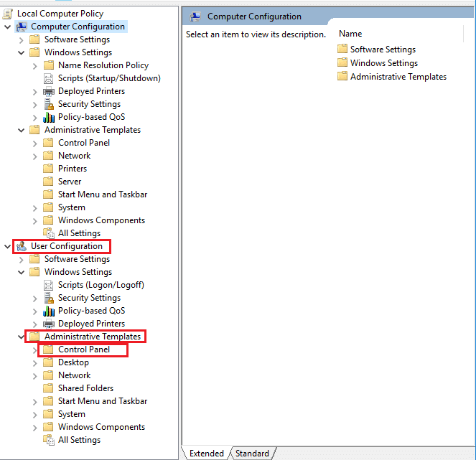Select Control Panel under Computer Administrative Templates
This screenshot has width=476, height=460.
(x=84, y=143)
